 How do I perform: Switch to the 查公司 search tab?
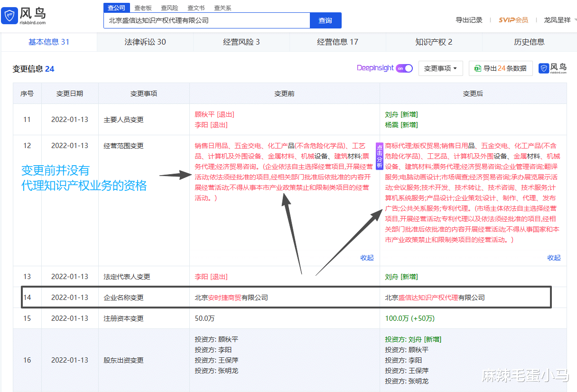[117, 8]
